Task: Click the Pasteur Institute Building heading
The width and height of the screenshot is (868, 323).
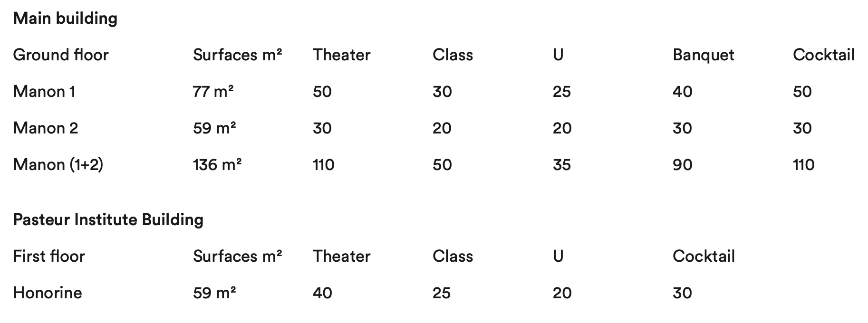Action: pyautogui.click(x=108, y=220)
